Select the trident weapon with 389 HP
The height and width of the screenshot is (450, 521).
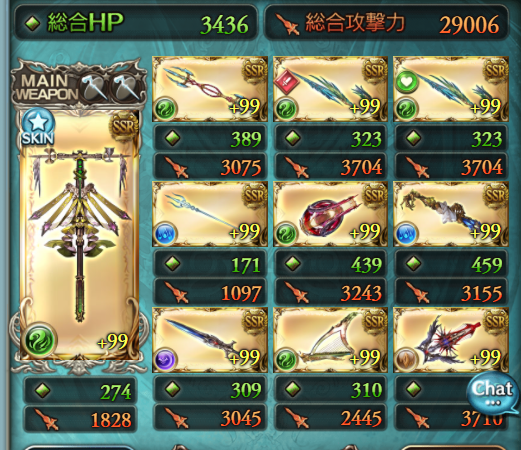point(210,89)
